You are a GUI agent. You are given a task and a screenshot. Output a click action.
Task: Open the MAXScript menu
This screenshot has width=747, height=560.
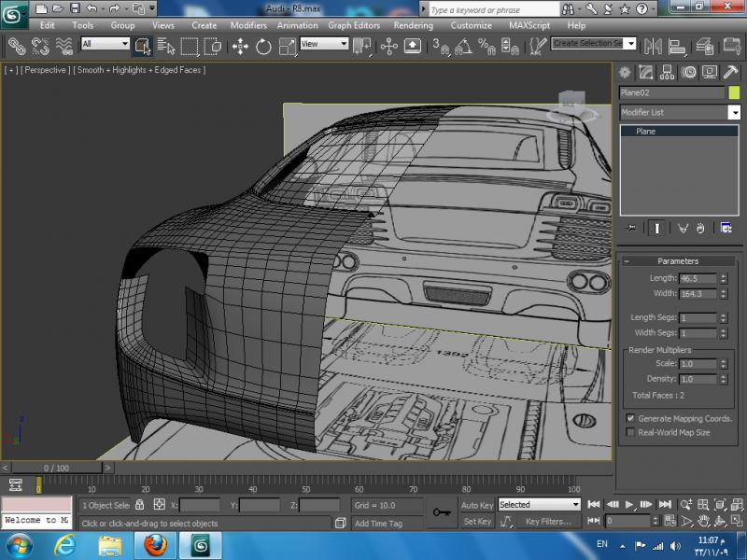click(x=529, y=25)
